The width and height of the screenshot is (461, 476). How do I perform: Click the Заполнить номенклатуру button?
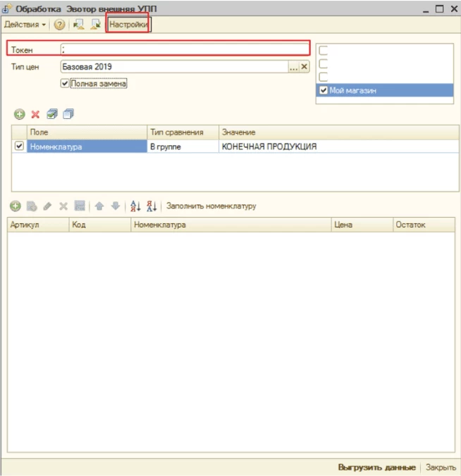(x=211, y=206)
